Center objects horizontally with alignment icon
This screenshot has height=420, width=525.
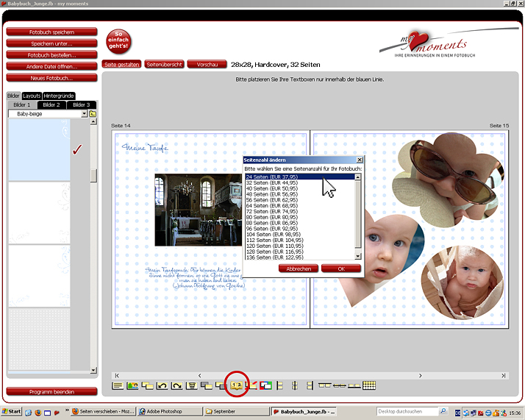[x=295, y=386]
